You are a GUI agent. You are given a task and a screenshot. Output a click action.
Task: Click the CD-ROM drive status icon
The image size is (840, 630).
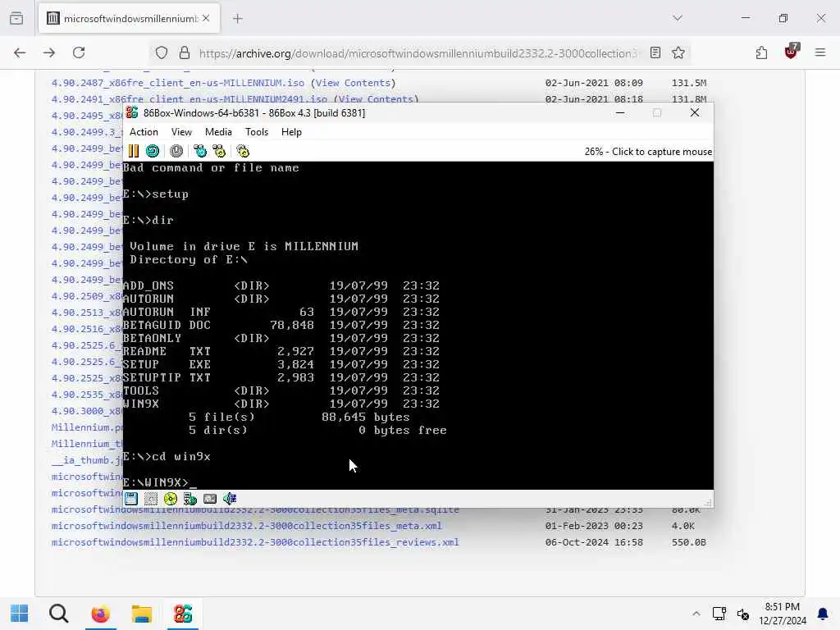[x=171, y=499]
